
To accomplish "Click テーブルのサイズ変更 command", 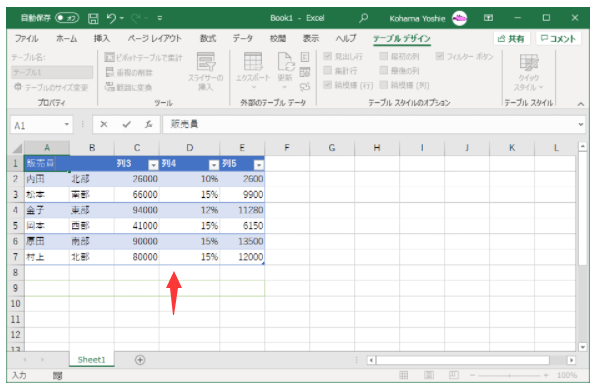I will 51,87.
